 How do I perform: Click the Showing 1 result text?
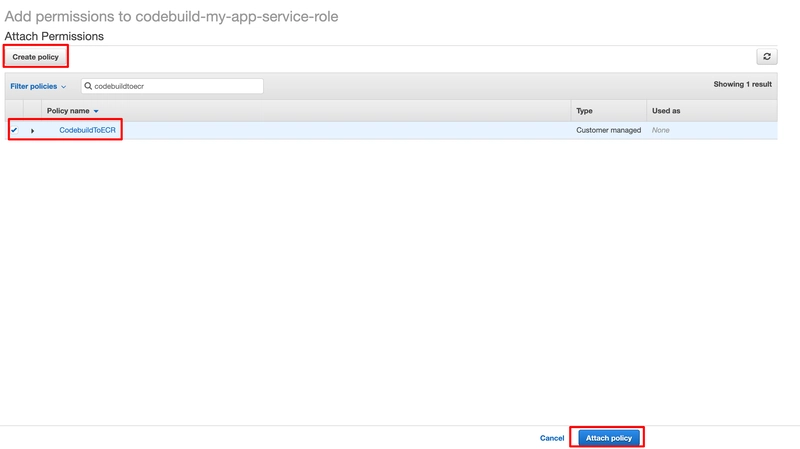pyautogui.click(x=742, y=85)
